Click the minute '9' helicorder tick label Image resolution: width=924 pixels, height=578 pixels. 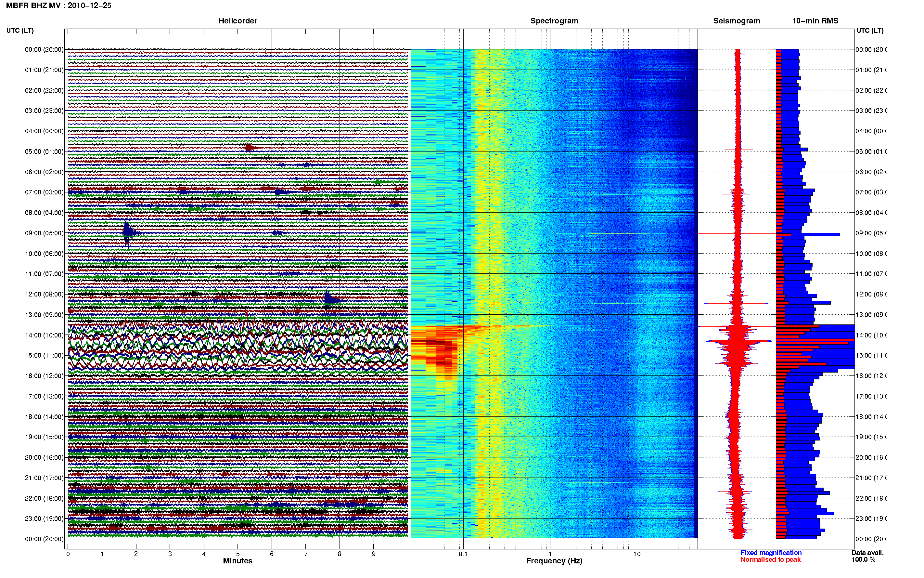(x=374, y=554)
